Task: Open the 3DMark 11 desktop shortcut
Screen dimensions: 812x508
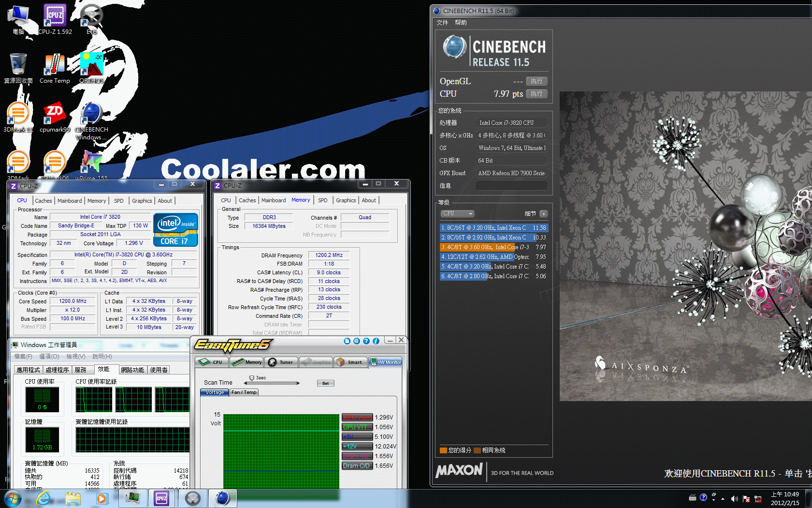Action: tap(18, 118)
